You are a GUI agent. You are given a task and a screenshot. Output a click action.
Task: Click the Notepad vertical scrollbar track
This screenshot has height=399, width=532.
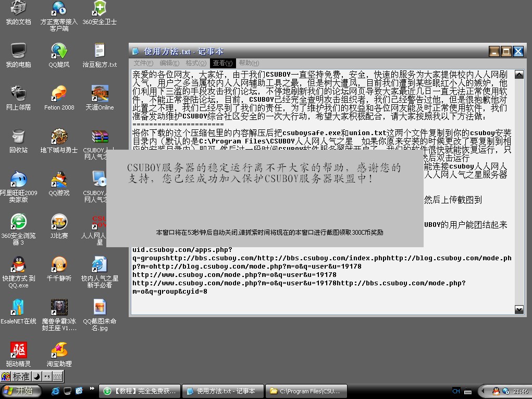tap(519, 192)
